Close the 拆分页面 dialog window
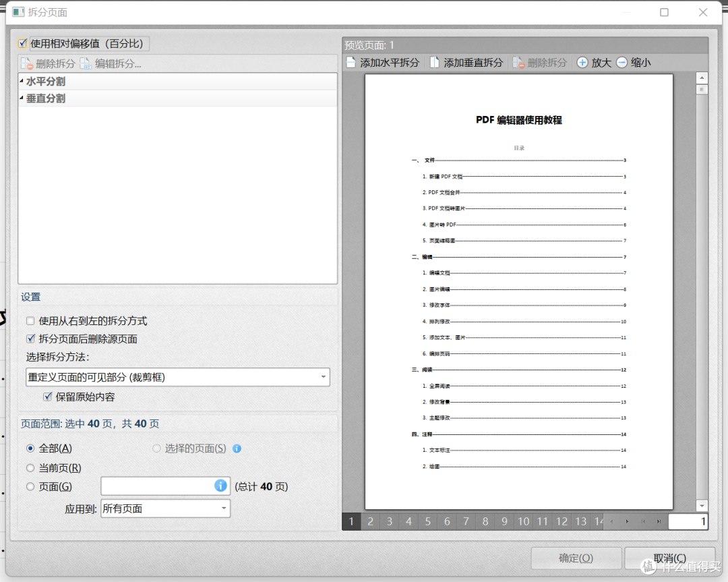 703,12
